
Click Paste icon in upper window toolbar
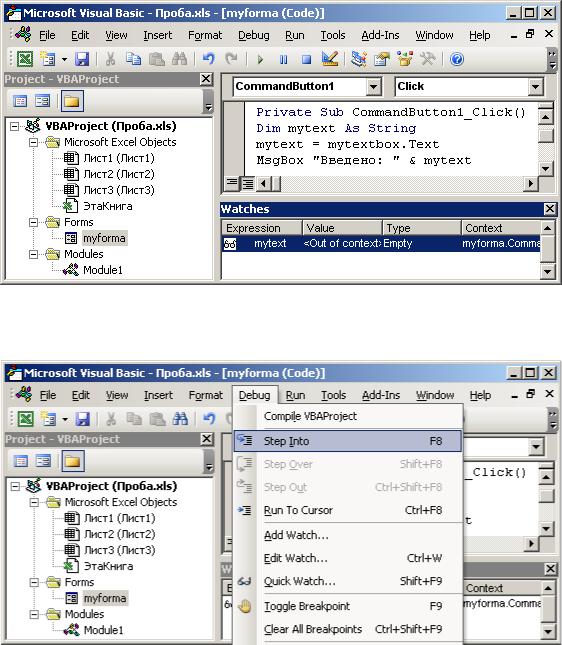(156, 59)
